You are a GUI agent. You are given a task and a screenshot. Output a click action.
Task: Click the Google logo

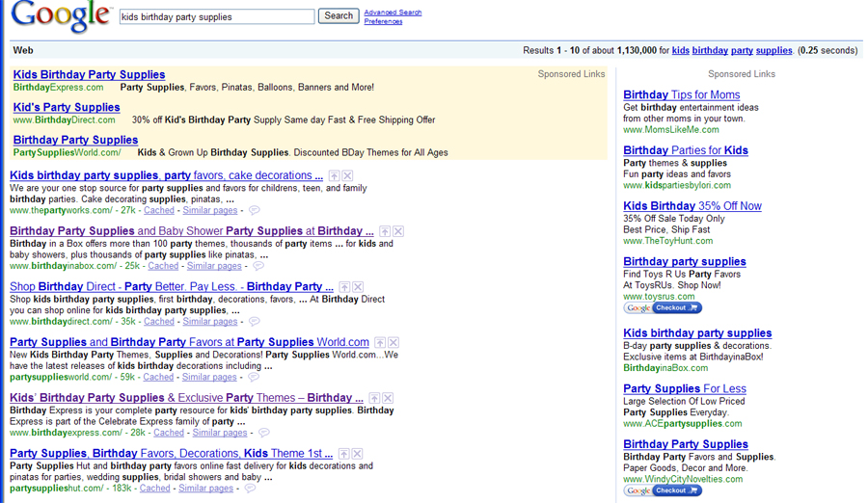[60, 16]
